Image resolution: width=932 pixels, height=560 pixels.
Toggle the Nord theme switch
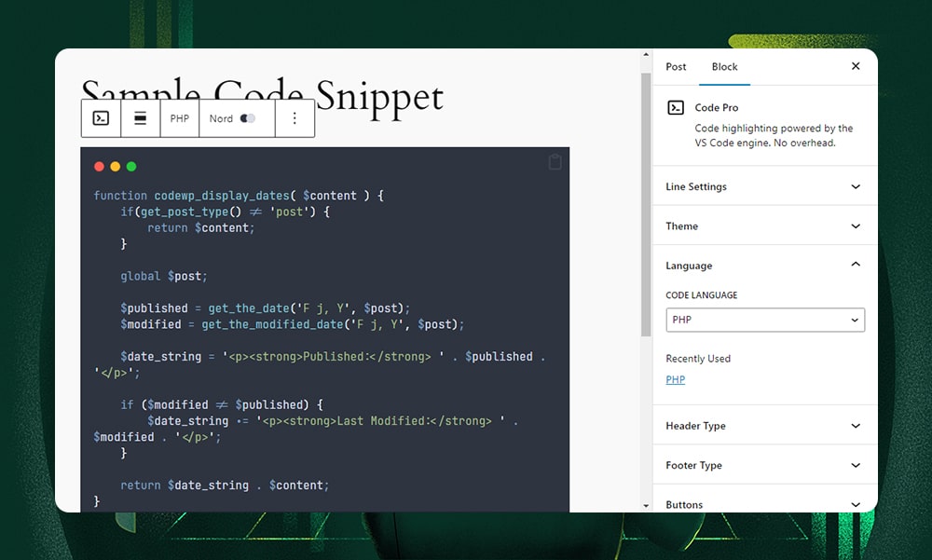[247, 118]
